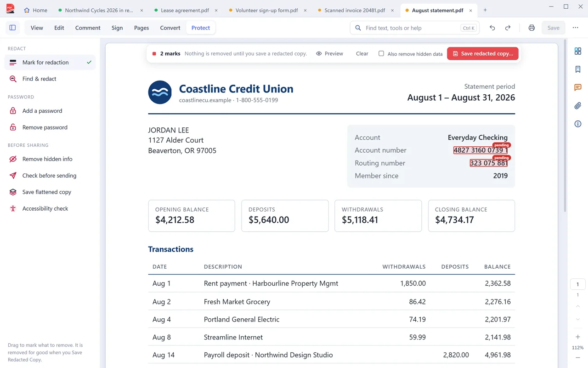Open the page thumbnails grid panel
The width and height of the screenshot is (588, 368).
[578, 51]
